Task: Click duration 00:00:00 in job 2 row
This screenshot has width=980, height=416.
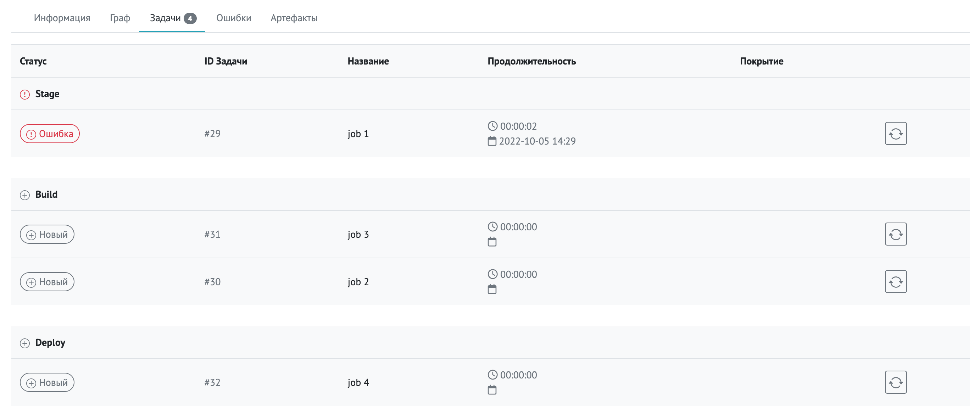Action: [518, 275]
